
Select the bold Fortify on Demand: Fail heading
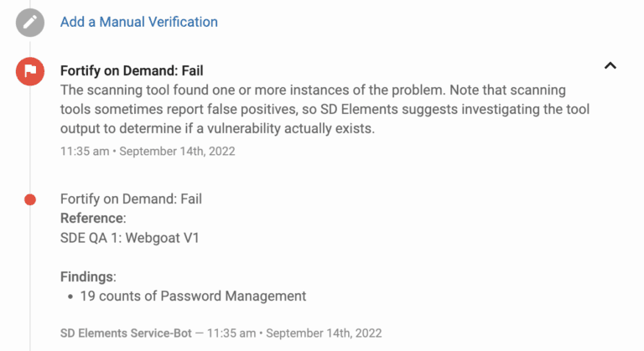[x=132, y=70]
